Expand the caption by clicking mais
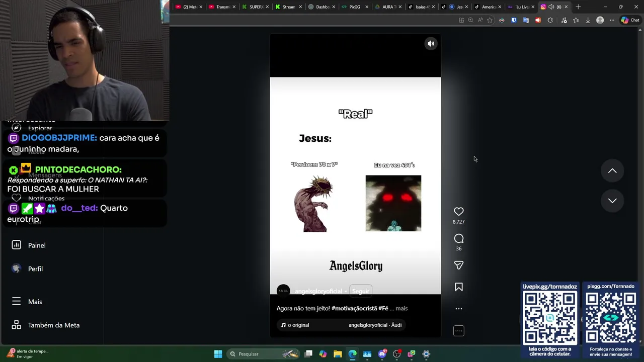Viewport: 644px width, 362px height. (401, 308)
